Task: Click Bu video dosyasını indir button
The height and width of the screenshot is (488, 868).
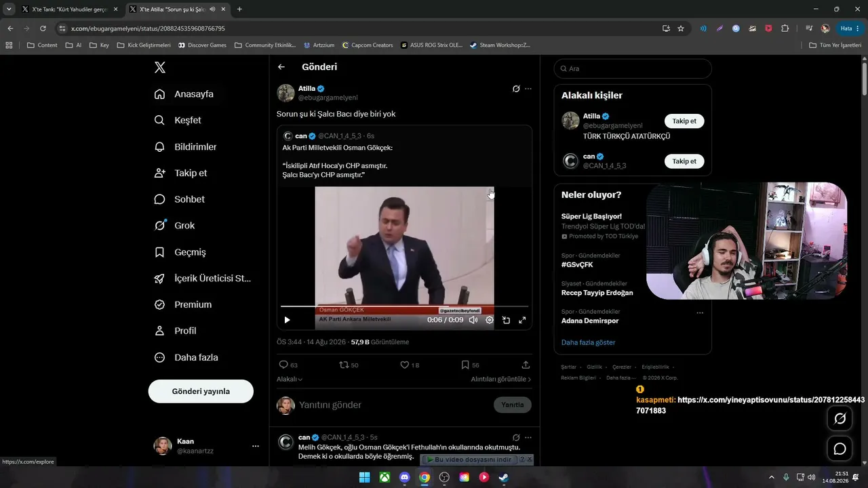Action: [469, 460]
